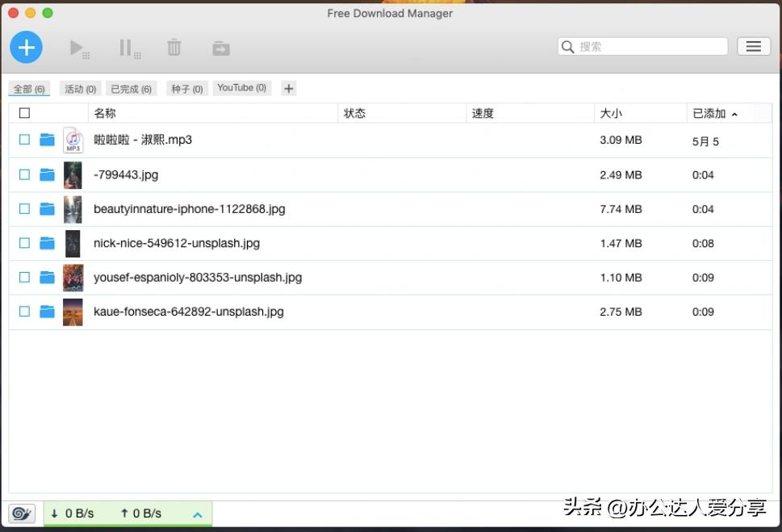The image size is (782, 532).
Task: Open the YouTube (0) tab
Action: coord(241,88)
